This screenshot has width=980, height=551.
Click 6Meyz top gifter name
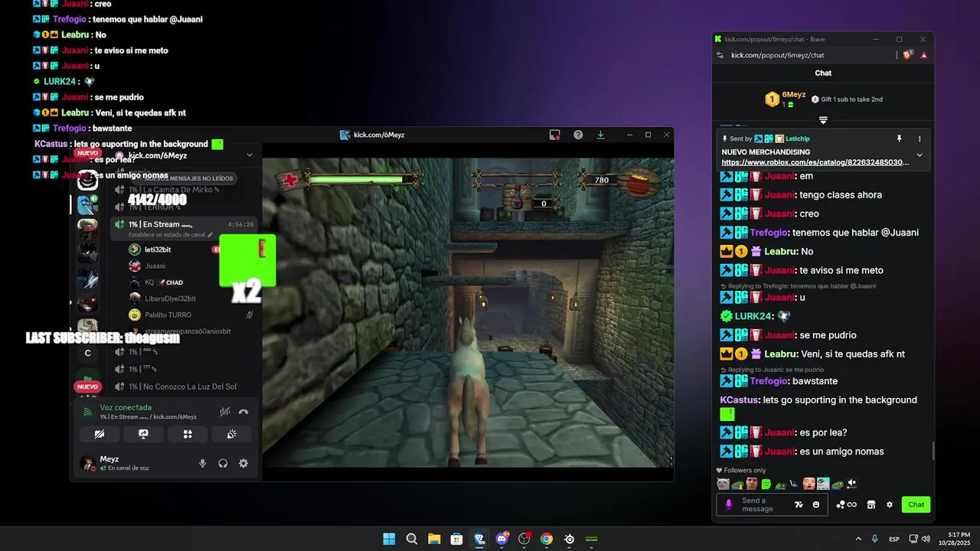point(793,95)
